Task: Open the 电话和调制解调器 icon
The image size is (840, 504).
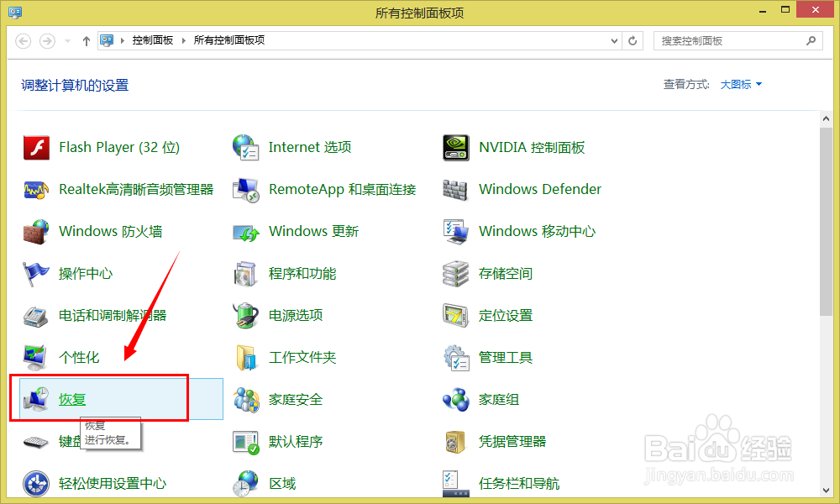Action: [36, 316]
